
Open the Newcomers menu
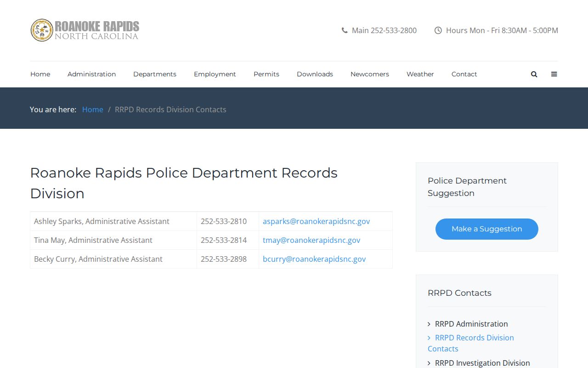click(x=370, y=74)
